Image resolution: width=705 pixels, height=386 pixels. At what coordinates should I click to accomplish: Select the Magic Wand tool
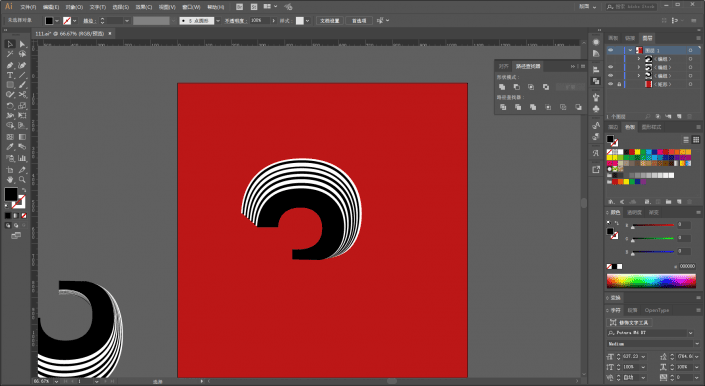[x=10, y=54]
